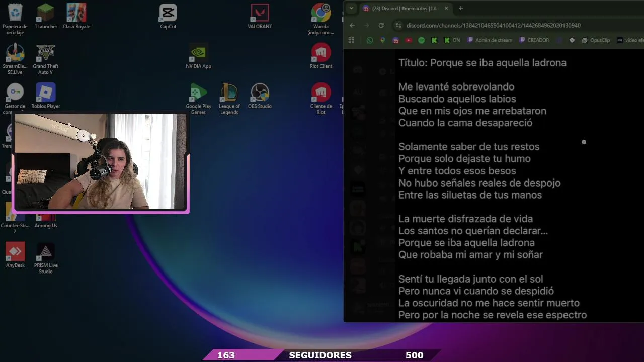
Task: Open the Gestor de contraseñas desktop icon
Action: coord(15,99)
